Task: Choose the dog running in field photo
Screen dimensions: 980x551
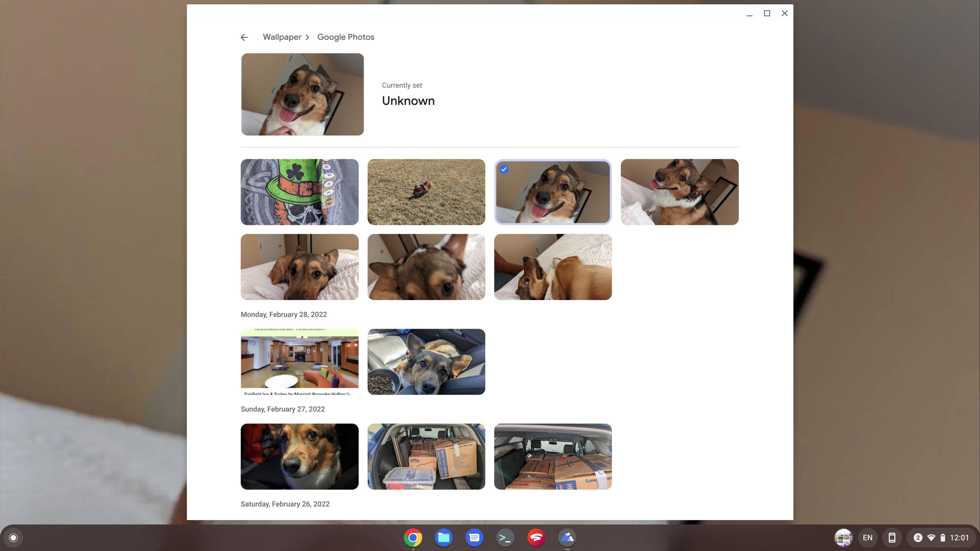Action: click(x=426, y=192)
